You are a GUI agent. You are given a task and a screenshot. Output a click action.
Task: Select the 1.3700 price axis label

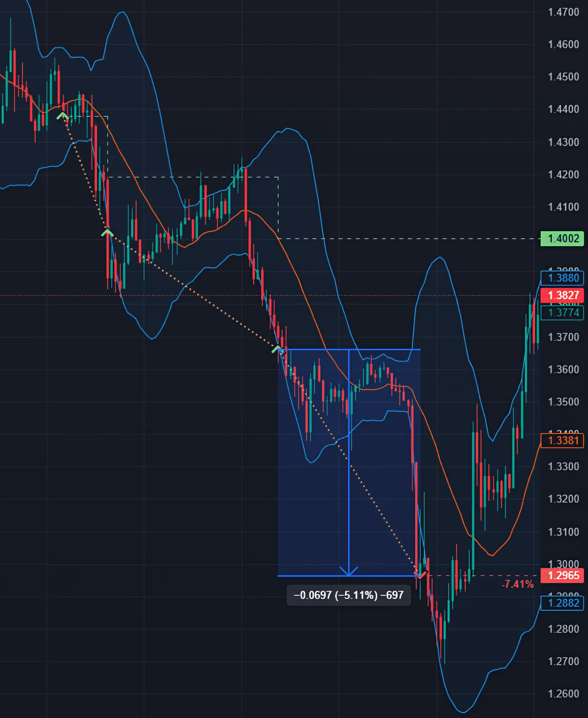pyautogui.click(x=564, y=337)
